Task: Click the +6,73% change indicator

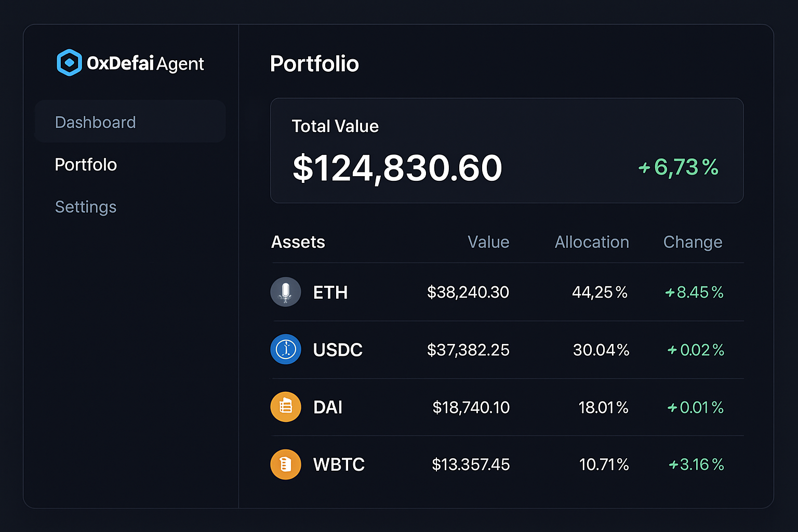Action: point(677,167)
